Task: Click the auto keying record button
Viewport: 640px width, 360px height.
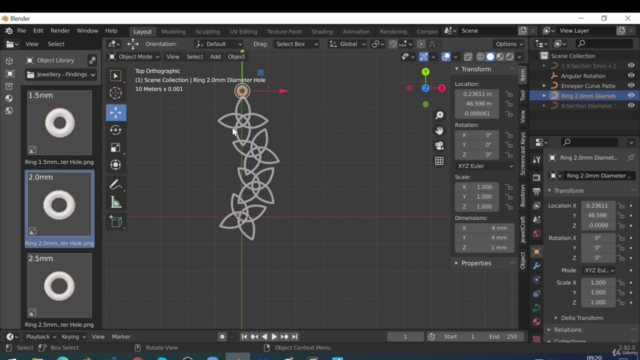Action: pos(222,337)
